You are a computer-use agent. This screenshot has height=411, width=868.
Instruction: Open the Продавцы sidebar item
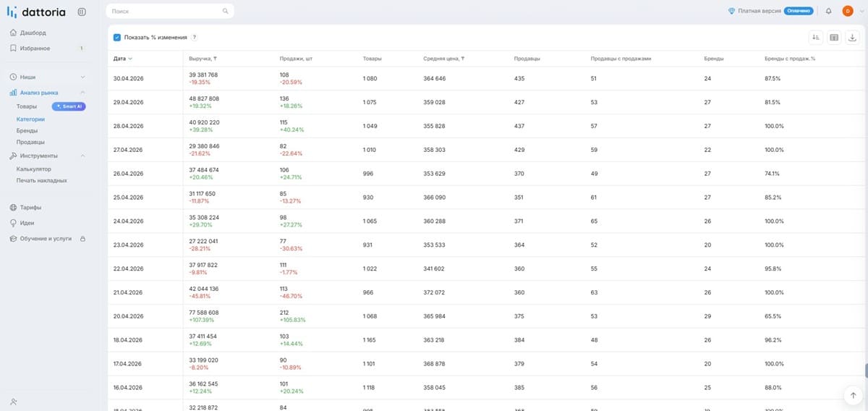[30, 143]
